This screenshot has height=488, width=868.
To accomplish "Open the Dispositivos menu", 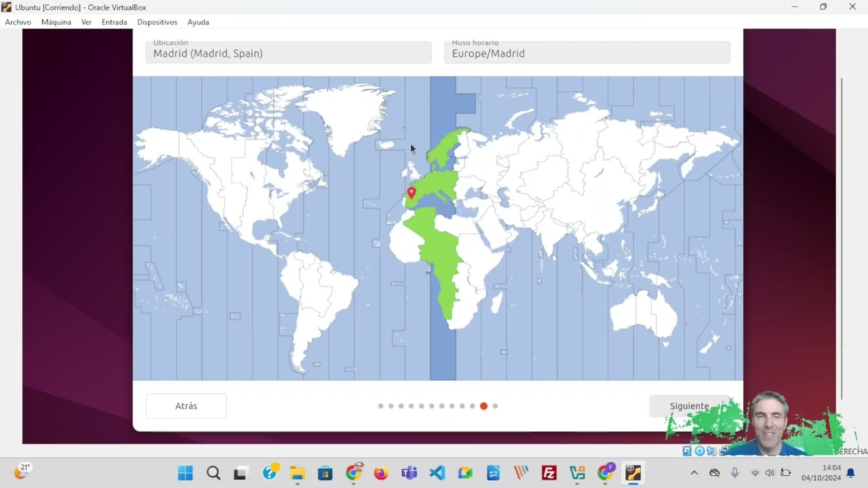I will coord(157,22).
